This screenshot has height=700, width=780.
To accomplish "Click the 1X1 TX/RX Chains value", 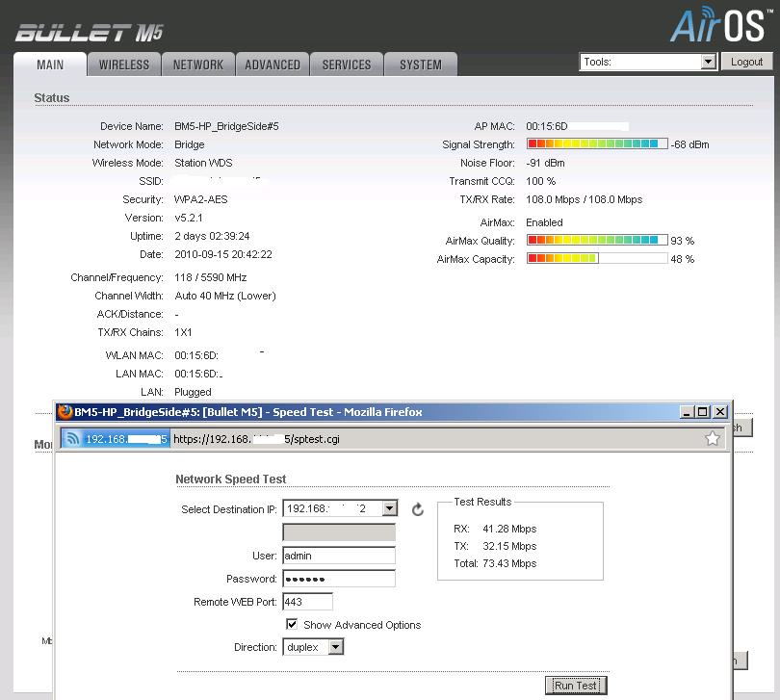I will tap(183, 332).
